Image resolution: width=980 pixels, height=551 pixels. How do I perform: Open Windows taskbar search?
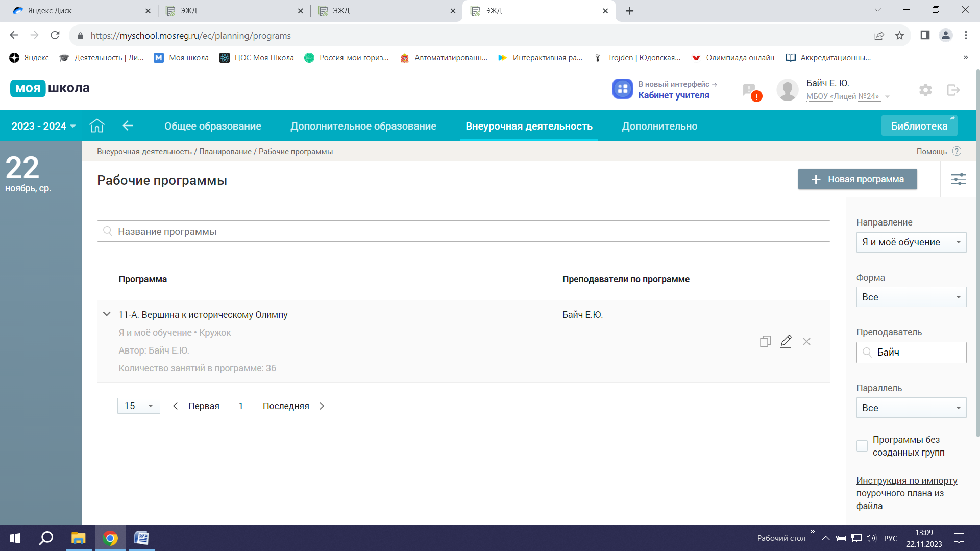pyautogui.click(x=46, y=538)
